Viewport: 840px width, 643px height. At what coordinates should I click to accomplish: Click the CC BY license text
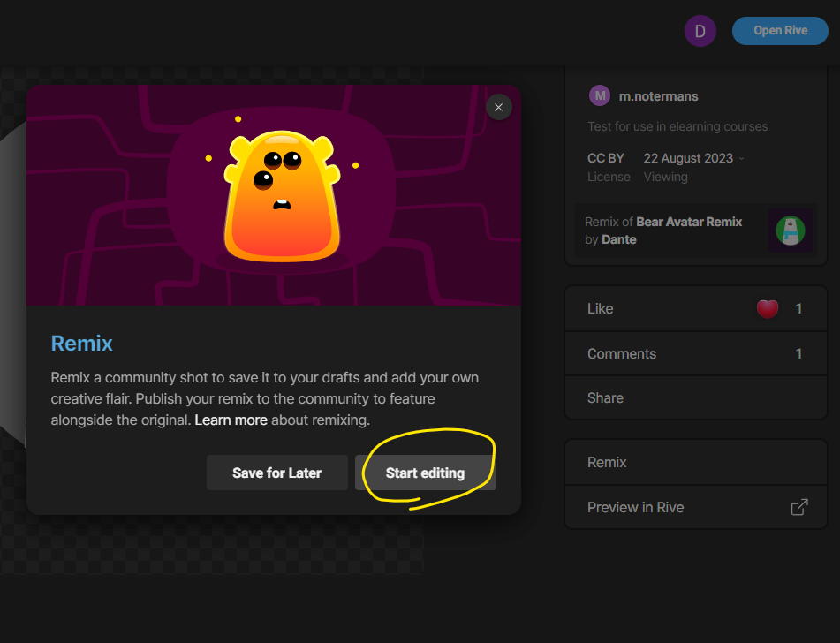click(x=606, y=159)
